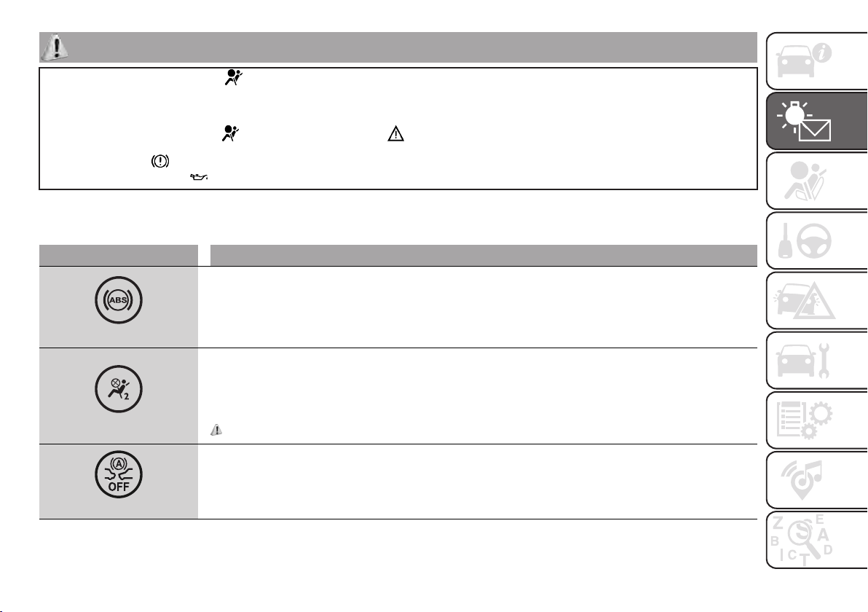Click the engine oil can symbol
868x612 pixels.
pos(199,176)
